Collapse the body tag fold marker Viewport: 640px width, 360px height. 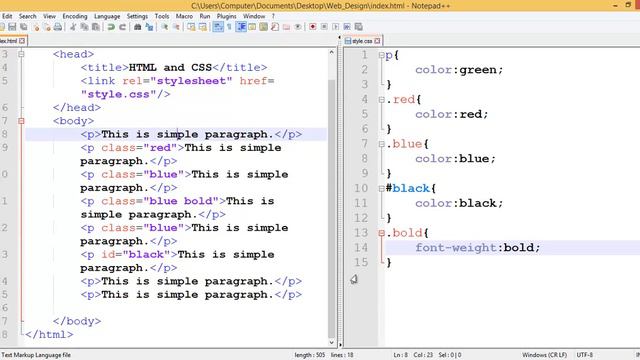pos(21,121)
